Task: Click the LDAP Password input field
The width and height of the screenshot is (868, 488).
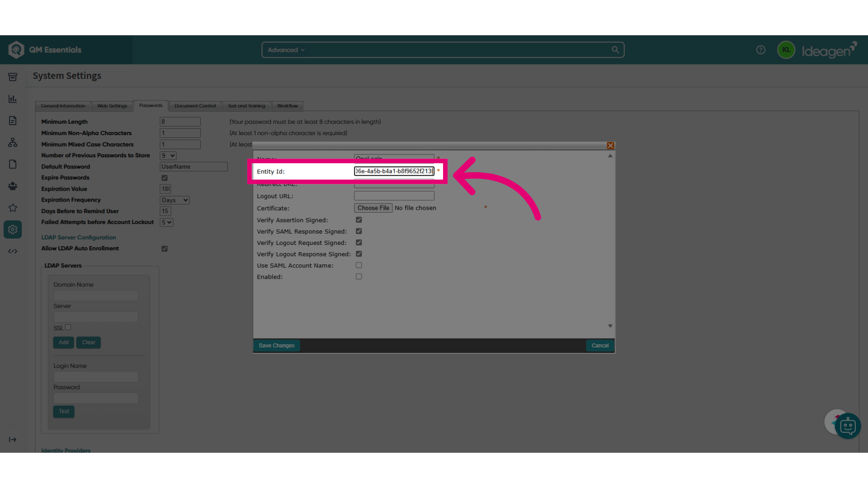Action: pyautogui.click(x=96, y=398)
